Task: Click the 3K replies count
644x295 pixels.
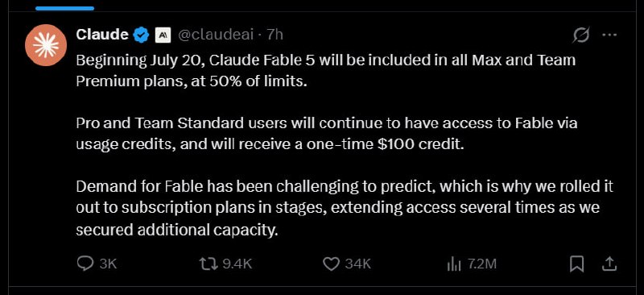Action: click(x=109, y=264)
